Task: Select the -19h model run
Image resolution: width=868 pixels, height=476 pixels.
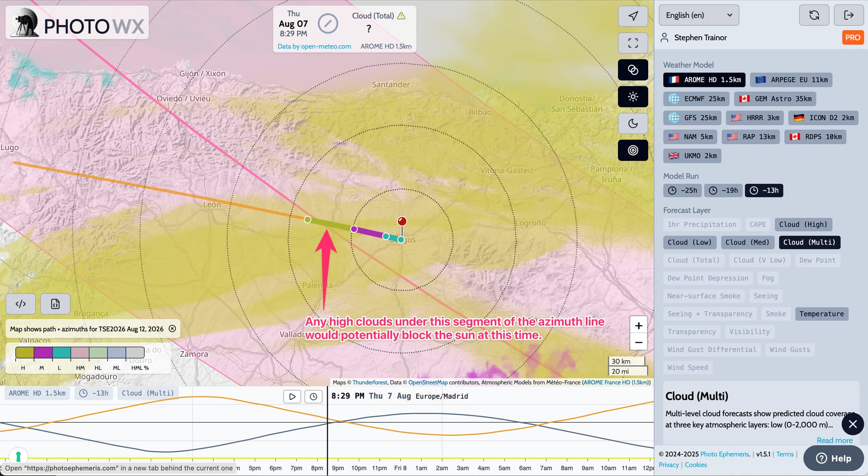Action: [x=723, y=191]
